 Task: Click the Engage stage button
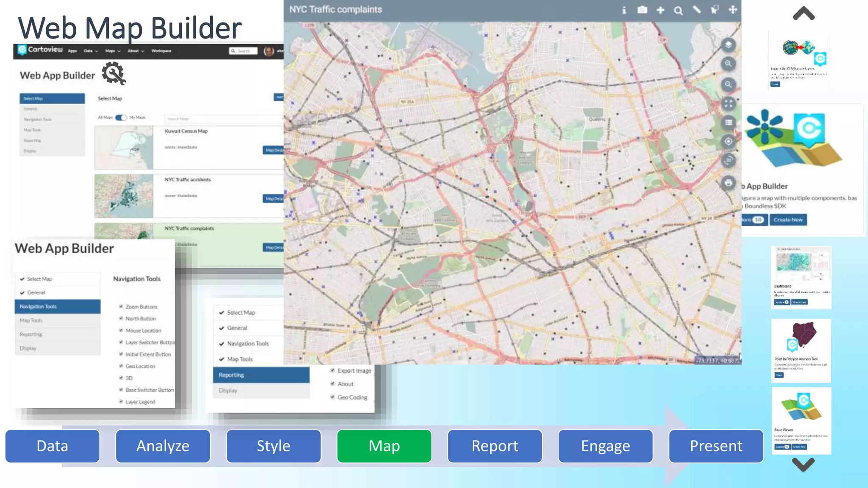pyautogui.click(x=605, y=446)
